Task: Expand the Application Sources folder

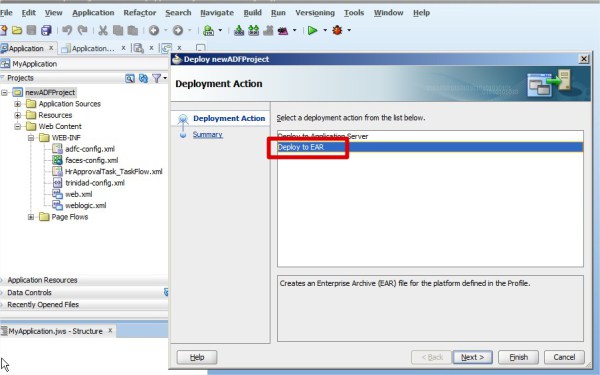Action: (x=18, y=104)
